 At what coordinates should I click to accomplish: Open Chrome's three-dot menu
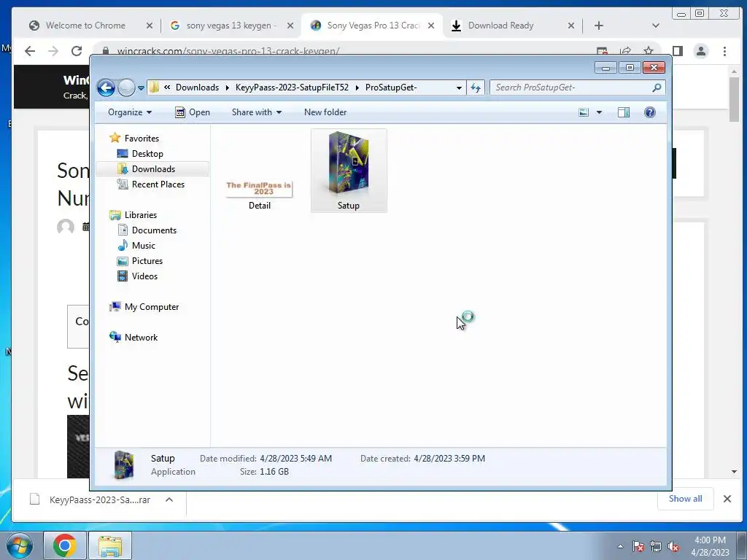[x=724, y=51]
